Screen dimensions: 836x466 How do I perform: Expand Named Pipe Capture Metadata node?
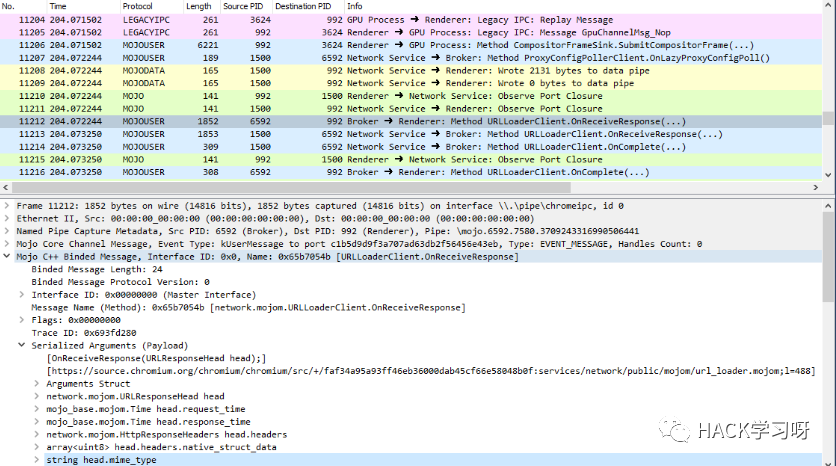coord(6,231)
